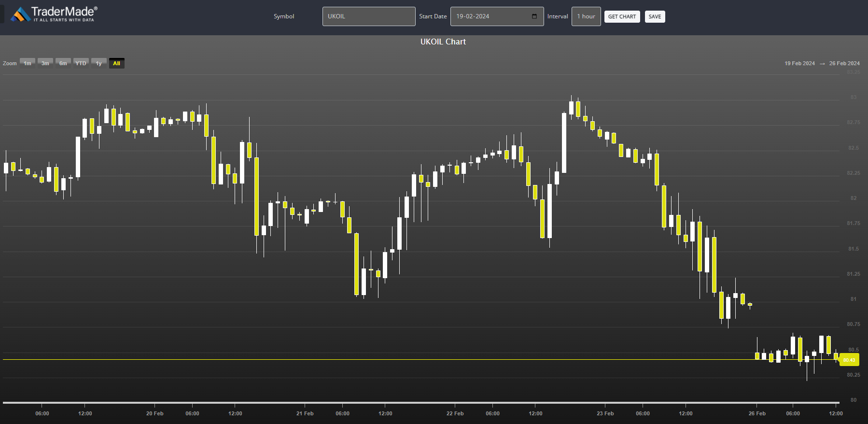Click the 26 Feb label on time axis

point(757,413)
